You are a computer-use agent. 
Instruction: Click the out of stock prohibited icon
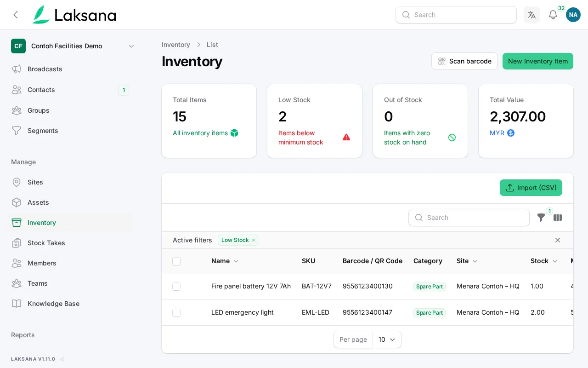[x=452, y=137]
